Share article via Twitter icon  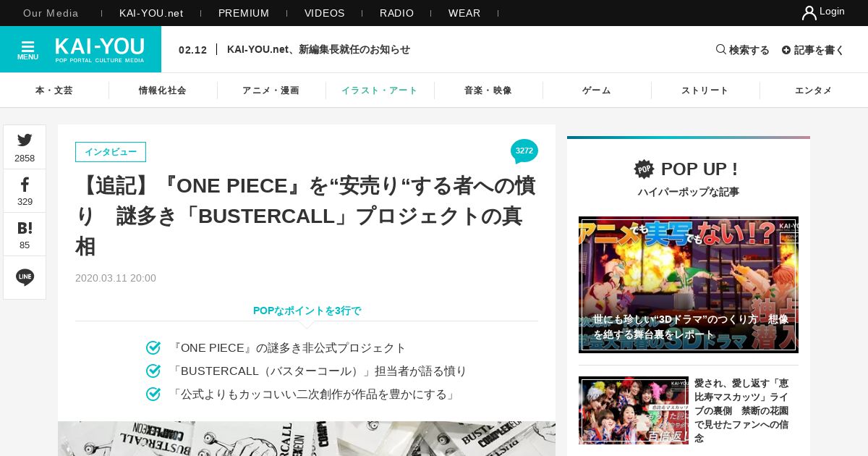click(25, 140)
